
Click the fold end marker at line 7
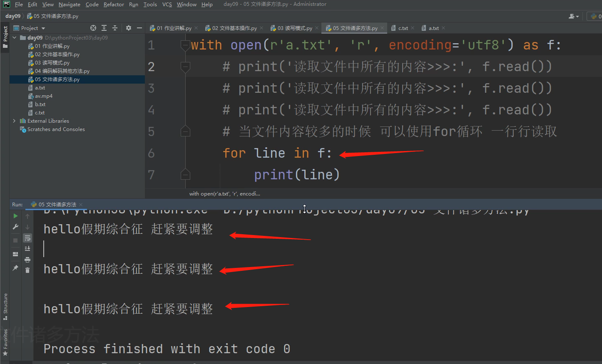pyautogui.click(x=185, y=175)
